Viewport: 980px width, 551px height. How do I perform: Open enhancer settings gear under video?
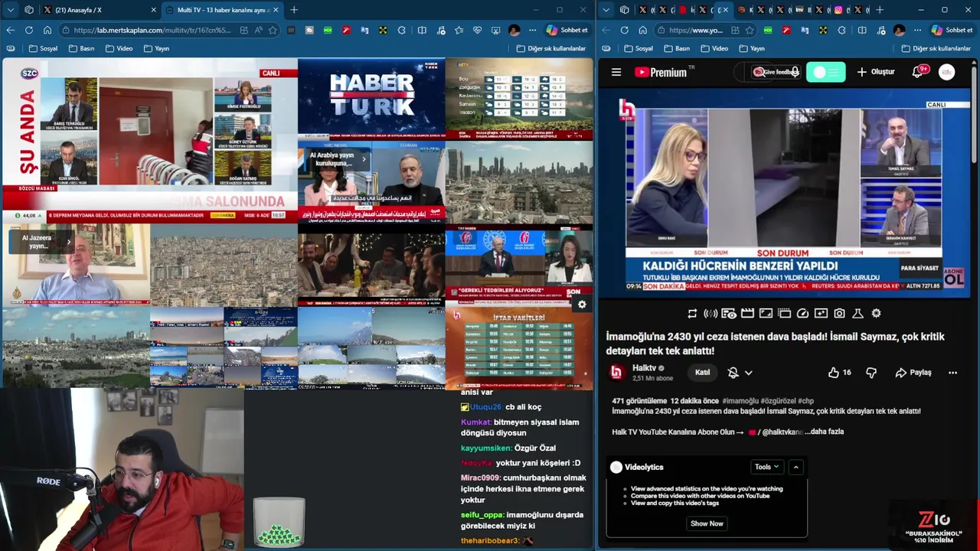[x=876, y=313]
